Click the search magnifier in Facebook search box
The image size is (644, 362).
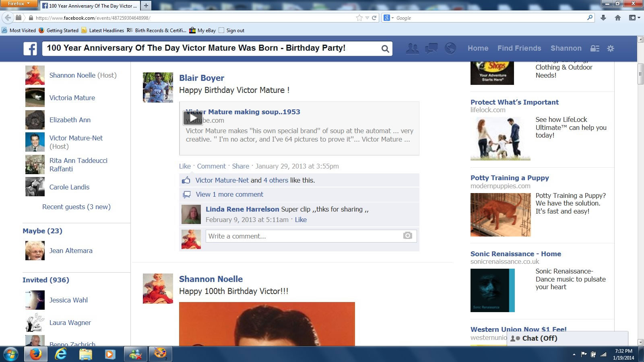click(385, 49)
